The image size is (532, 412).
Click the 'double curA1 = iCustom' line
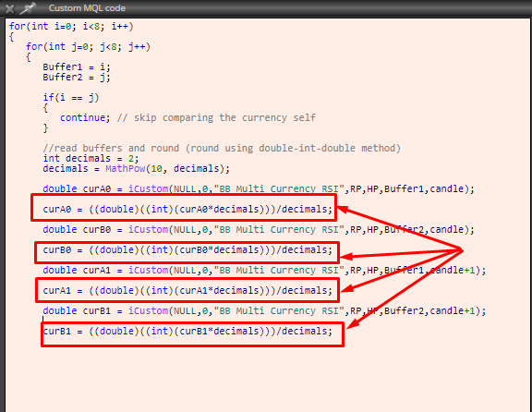(265, 270)
